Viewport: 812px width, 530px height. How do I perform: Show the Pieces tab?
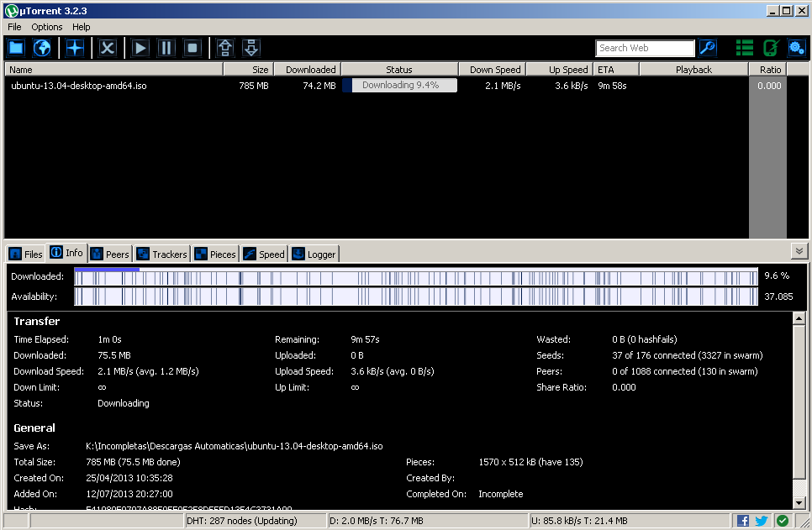215,255
